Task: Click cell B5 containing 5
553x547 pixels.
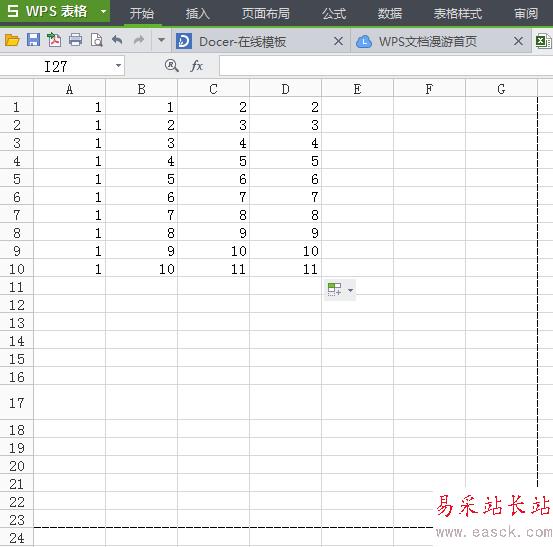Action: click(141, 179)
